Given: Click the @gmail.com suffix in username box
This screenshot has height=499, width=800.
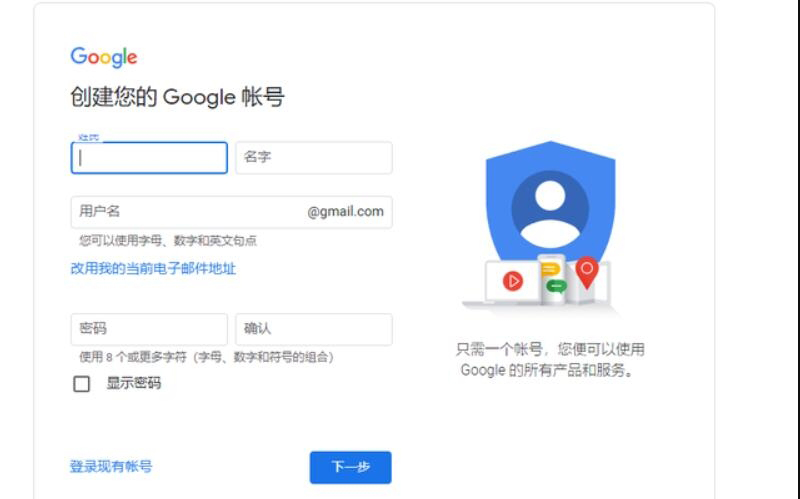Looking at the screenshot, I should [345, 212].
